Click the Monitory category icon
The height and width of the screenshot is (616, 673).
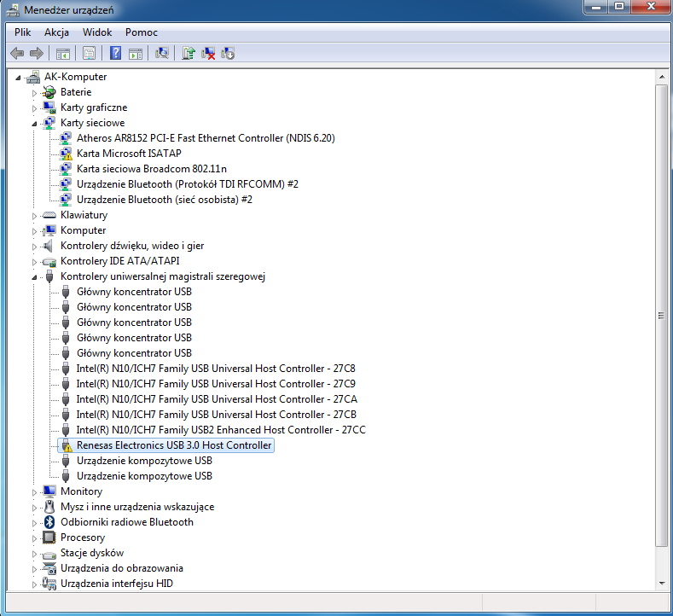49,491
